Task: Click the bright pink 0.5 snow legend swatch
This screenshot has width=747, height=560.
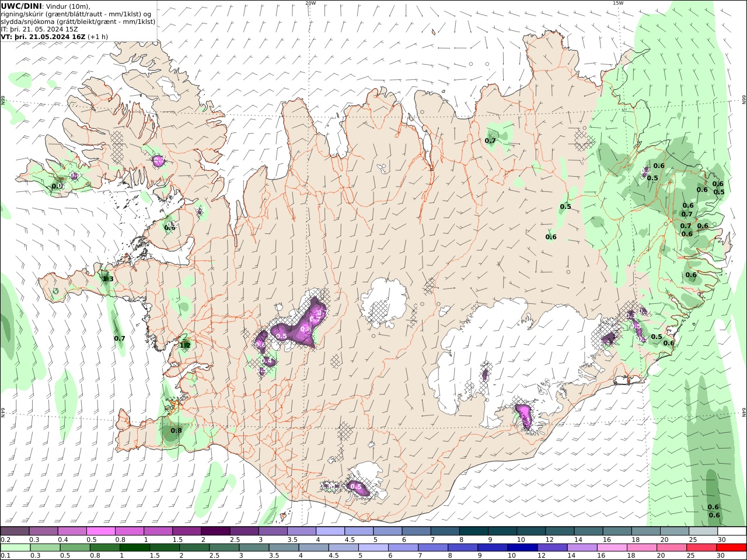Action: 101,531
